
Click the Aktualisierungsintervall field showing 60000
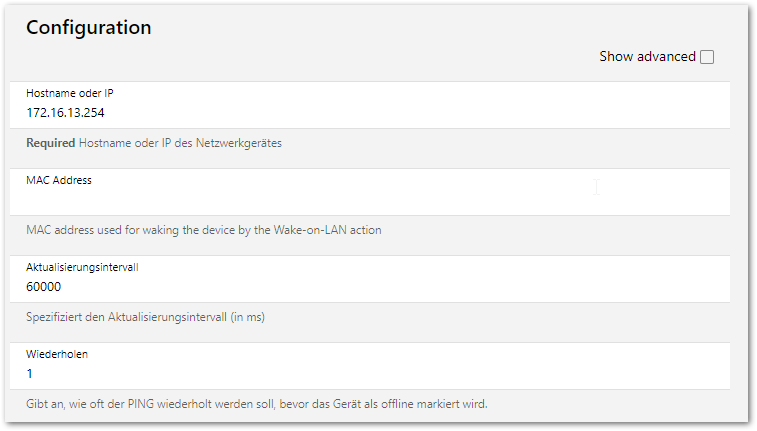[x=370, y=286]
